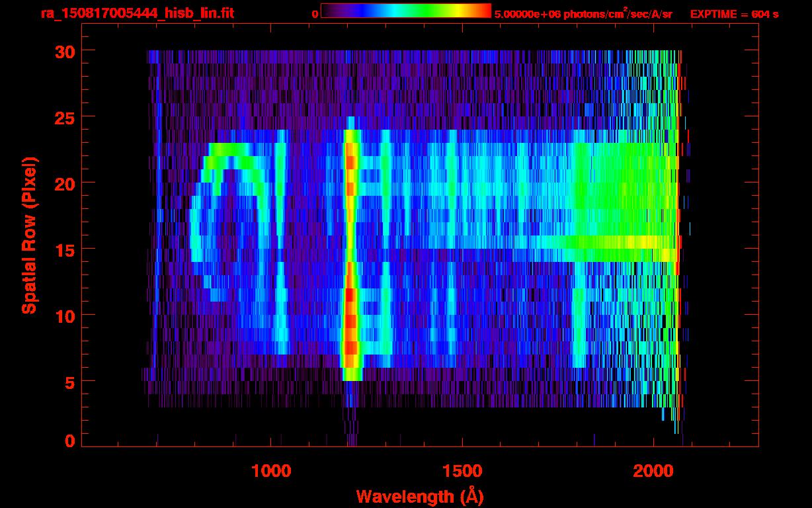Image resolution: width=812 pixels, height=508 pixels.
Task: Click the y-axis tick label 0
Action: click(70, 441)
